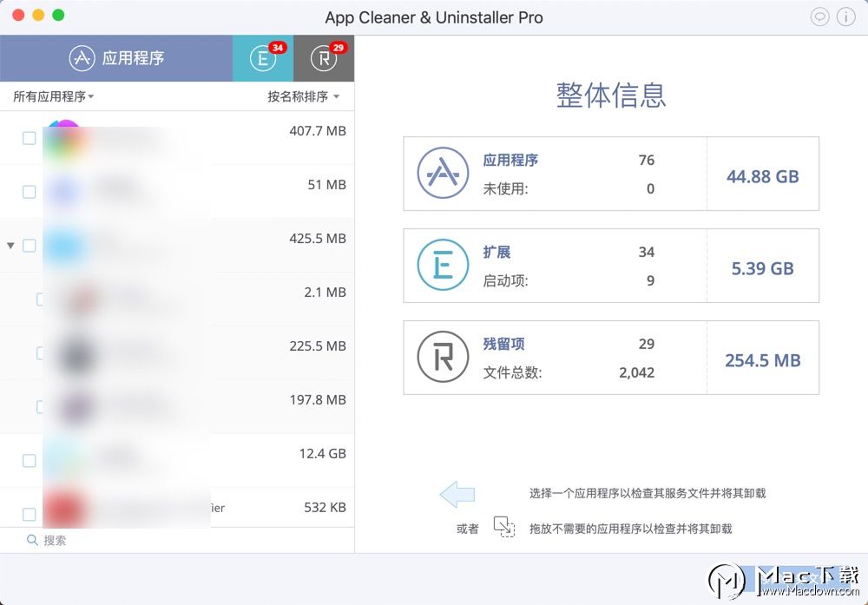
Task: Open the 所有应用程序 filter dropdown
Action: (x=54, y=97)
